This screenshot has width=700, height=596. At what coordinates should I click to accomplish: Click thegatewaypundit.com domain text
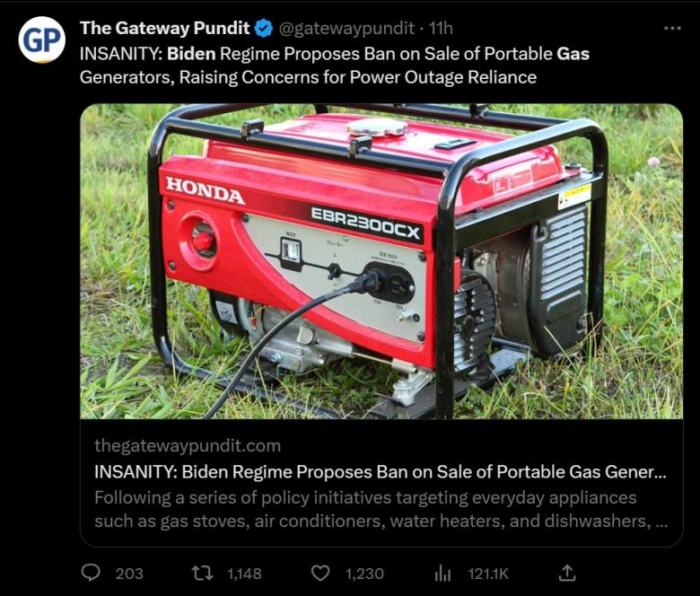(188, 445)
